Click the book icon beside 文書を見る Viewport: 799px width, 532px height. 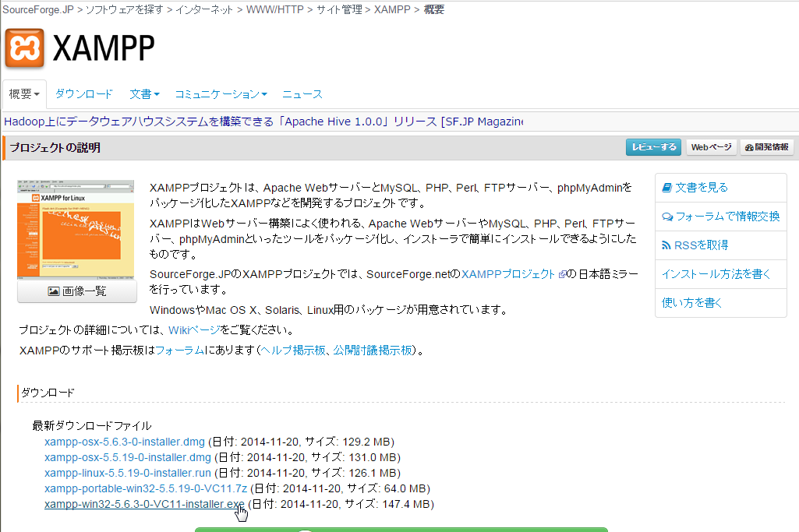tap(666, 188)
